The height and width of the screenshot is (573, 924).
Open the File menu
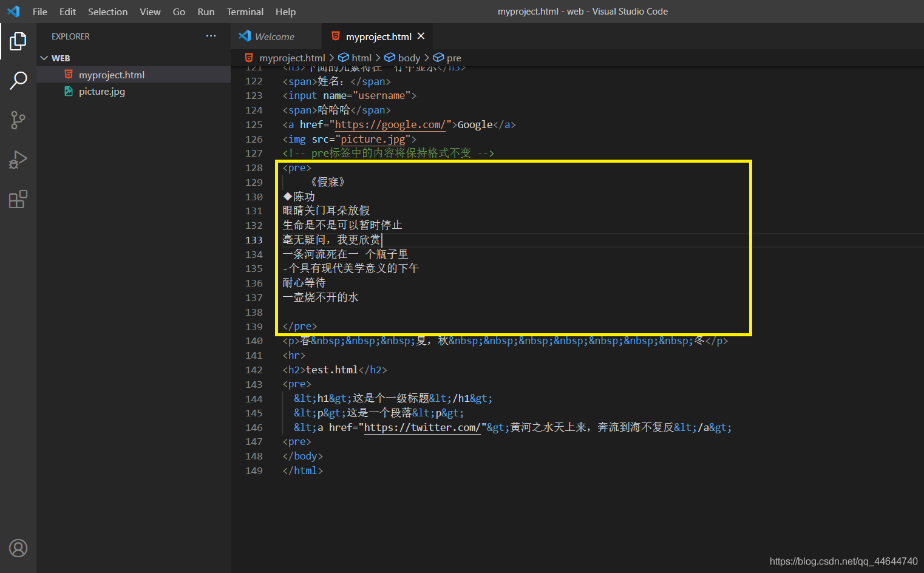(x=40, y=12)
